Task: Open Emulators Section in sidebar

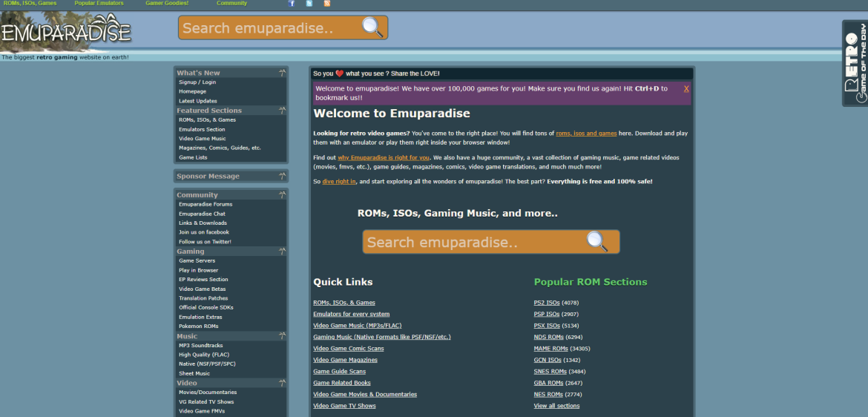Action: click(202, 129)
